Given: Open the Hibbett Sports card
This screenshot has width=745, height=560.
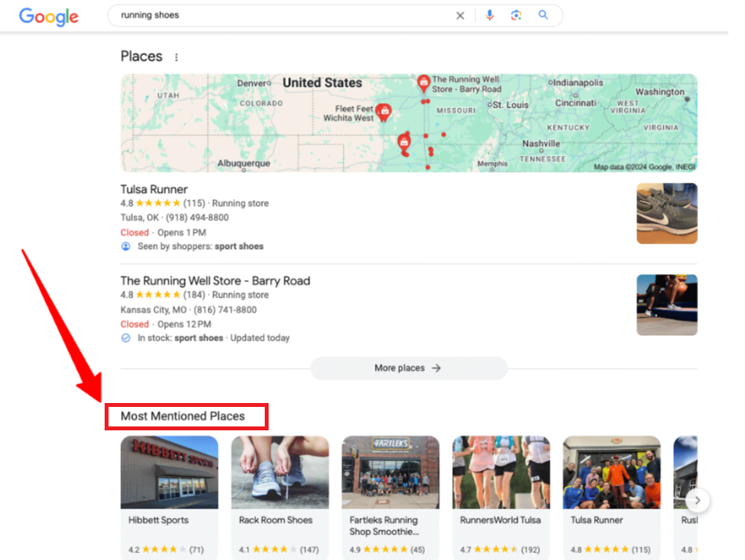Looking at the screenshot, I should (x=169, y=498).
